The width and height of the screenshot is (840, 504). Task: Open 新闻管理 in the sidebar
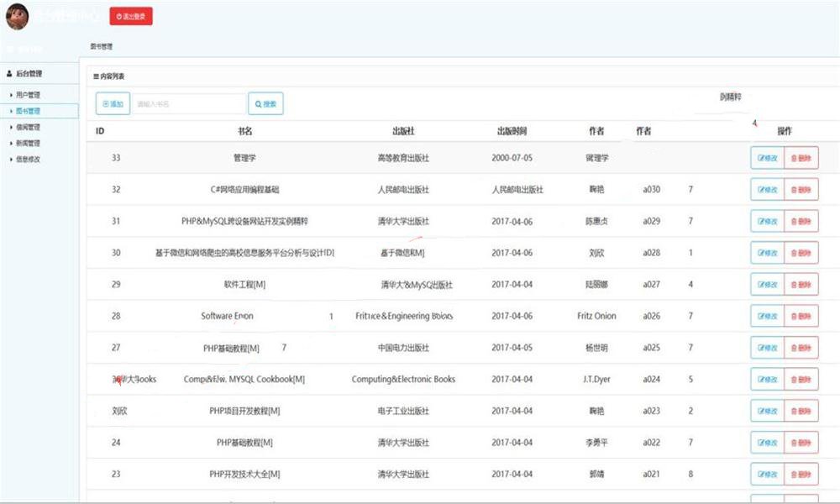pos(28,143)
